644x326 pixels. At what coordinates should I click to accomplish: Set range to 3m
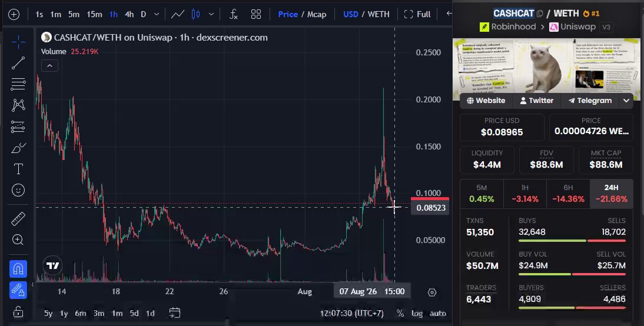coord(98,313)
